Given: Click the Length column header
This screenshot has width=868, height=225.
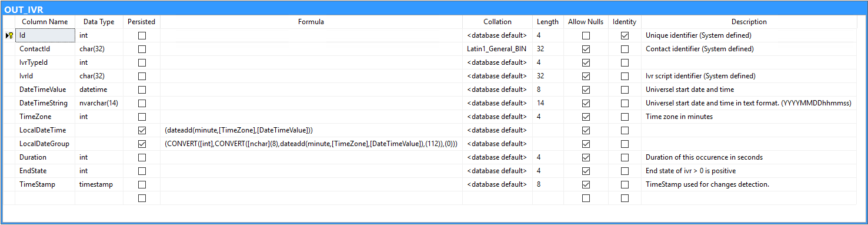Looking at the screenshot, I should point(547,22).
